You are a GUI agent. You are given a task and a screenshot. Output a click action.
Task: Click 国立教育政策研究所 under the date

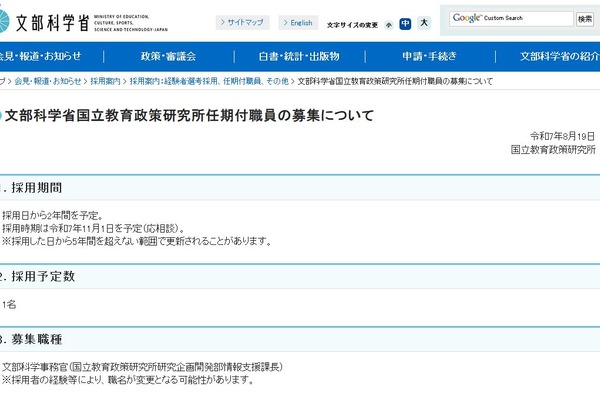click(x=553, y=150)
